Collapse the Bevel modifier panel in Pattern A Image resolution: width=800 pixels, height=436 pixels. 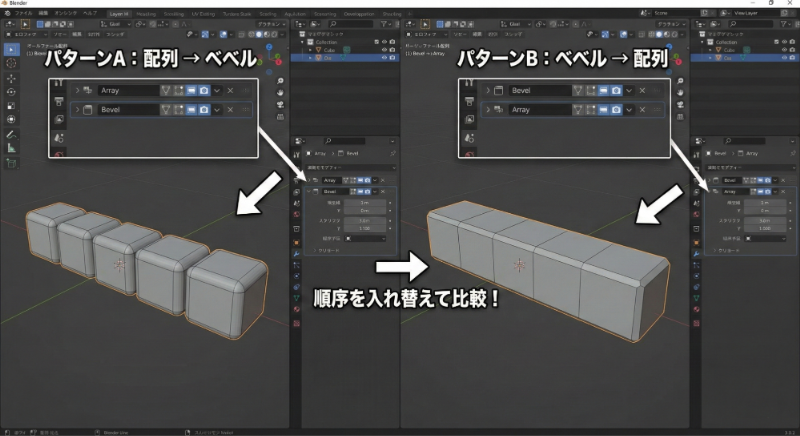tap(308, 191)
